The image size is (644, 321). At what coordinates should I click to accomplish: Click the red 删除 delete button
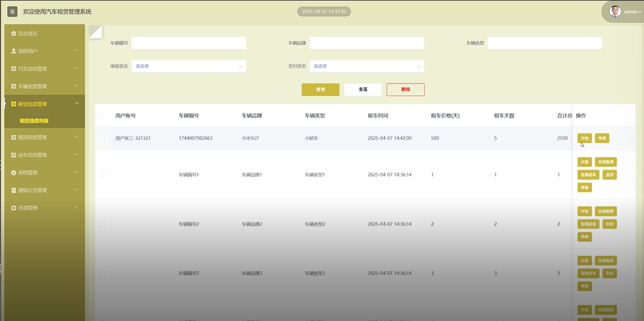[x=406, y=90]
